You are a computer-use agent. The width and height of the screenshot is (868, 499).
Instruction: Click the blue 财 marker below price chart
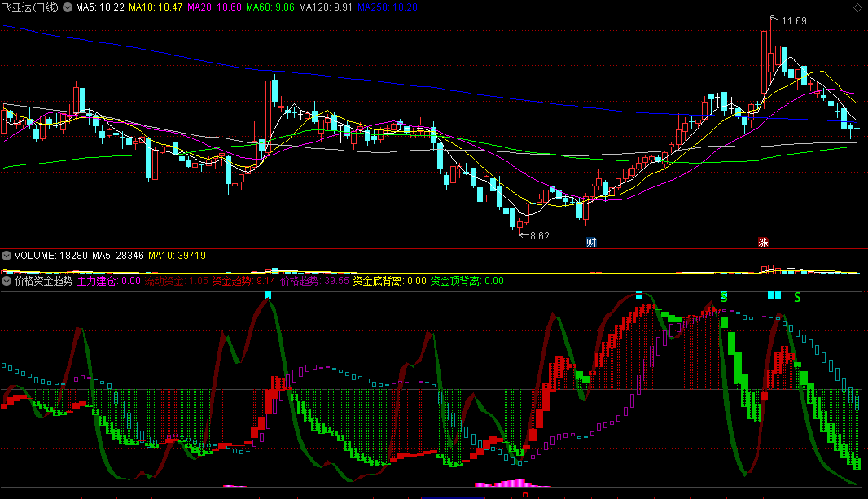[x=591, y=242]
